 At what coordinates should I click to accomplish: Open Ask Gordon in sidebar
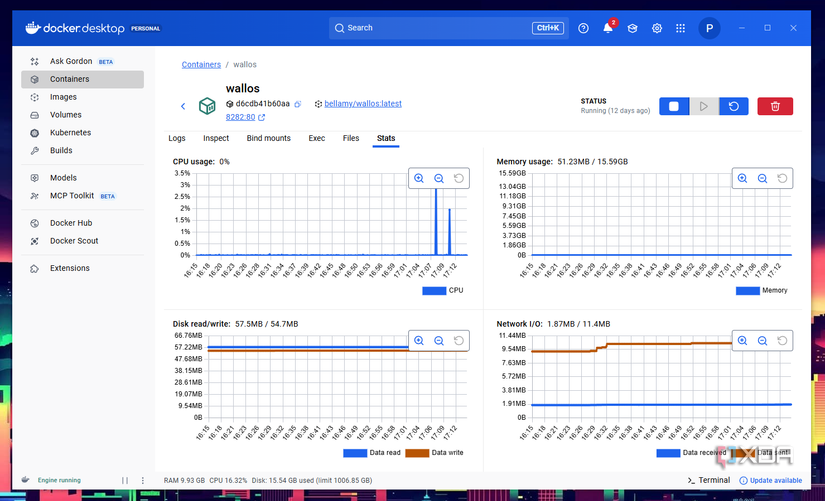pos(83,61)
